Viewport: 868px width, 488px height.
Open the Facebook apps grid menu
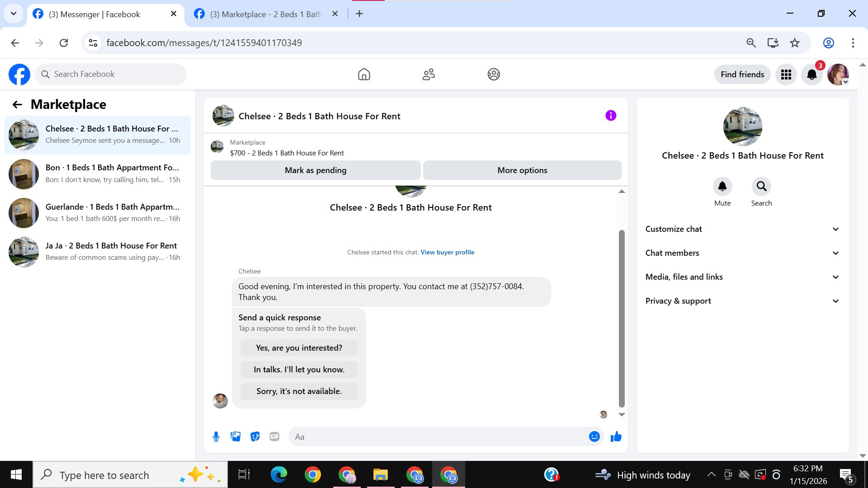[786, 75]
